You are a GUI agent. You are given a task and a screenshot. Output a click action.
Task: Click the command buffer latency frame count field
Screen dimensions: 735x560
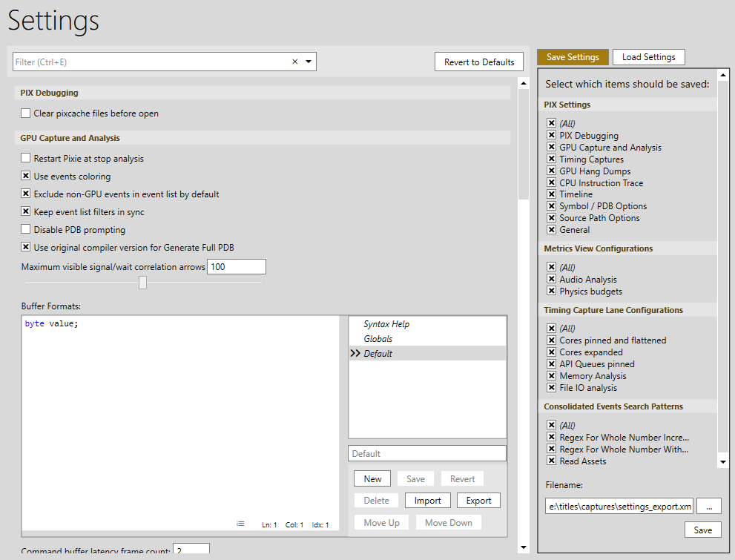click(191, 549)
